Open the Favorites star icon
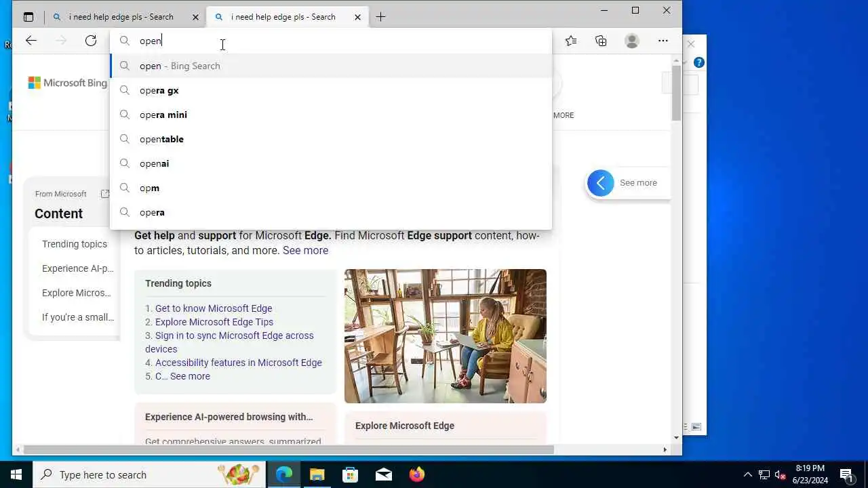 tap(571, 41)
